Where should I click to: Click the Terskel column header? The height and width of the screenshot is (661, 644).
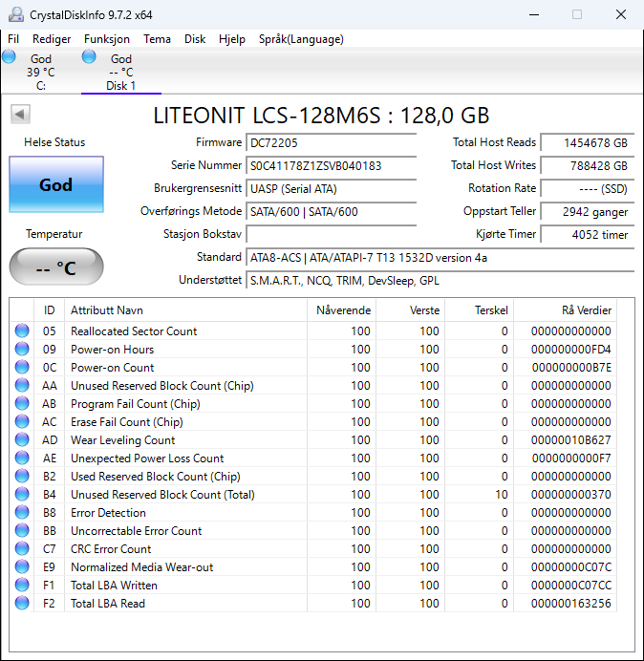(479, 310)
